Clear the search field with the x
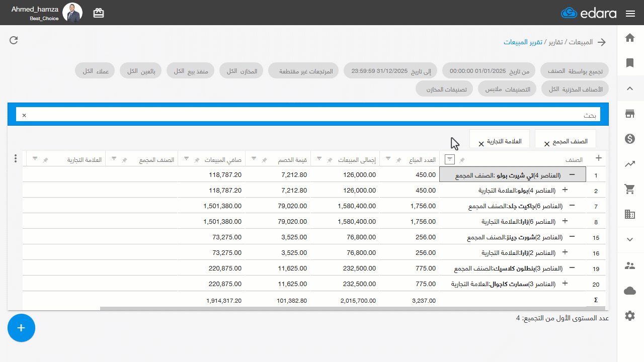Viewport: 644px width, 362px height. click(24, 115)
